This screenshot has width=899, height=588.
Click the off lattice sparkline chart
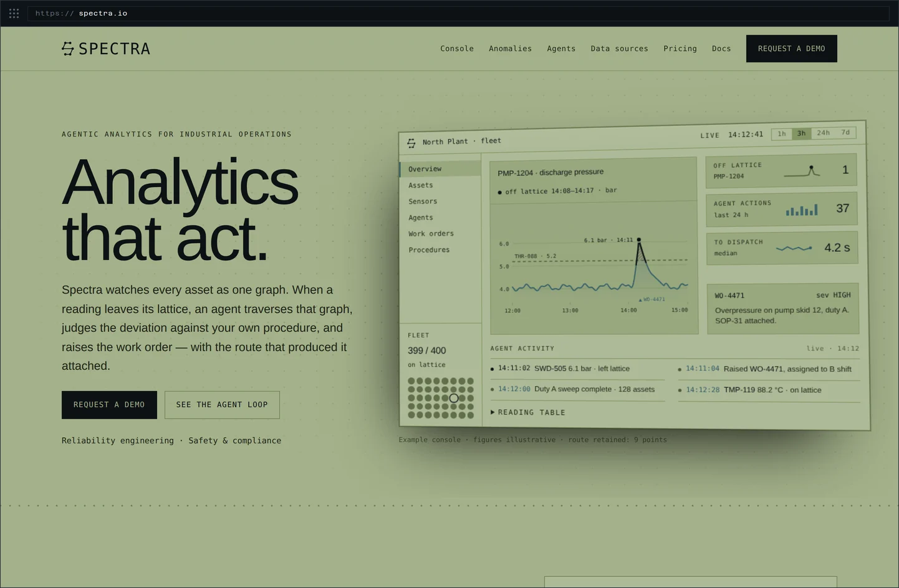point(802,171)
